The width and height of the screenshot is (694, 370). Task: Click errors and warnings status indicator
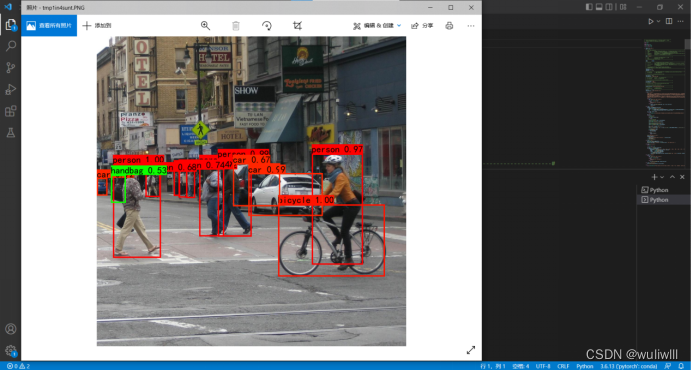pyautogui.click(x=19, y=366)
